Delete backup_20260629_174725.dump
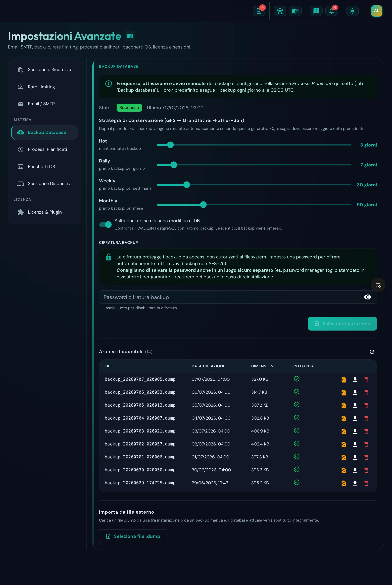392x585 pixels. click(x=366, y=484)
